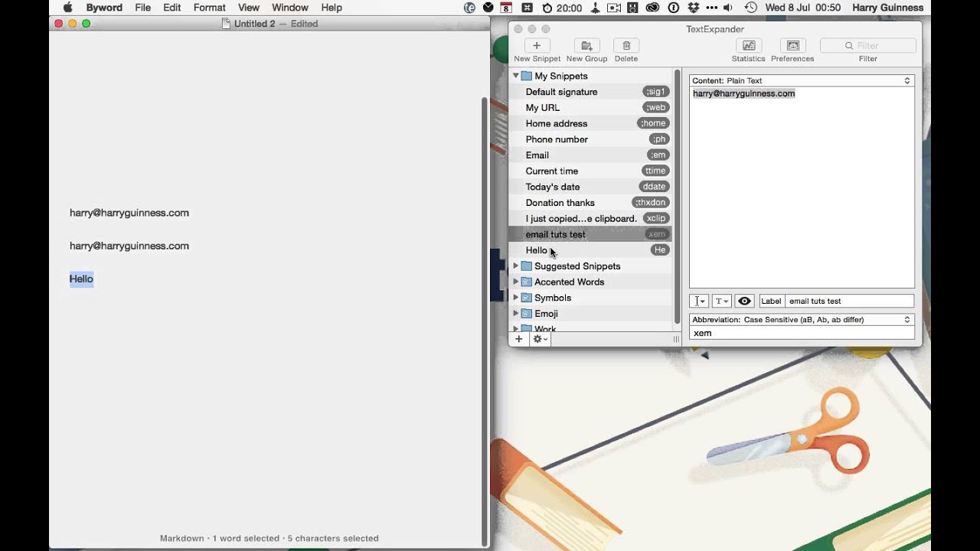Viewport: 980px width, 551px height.
Task: Click the first email line in Byword
Action: (129, 213)
